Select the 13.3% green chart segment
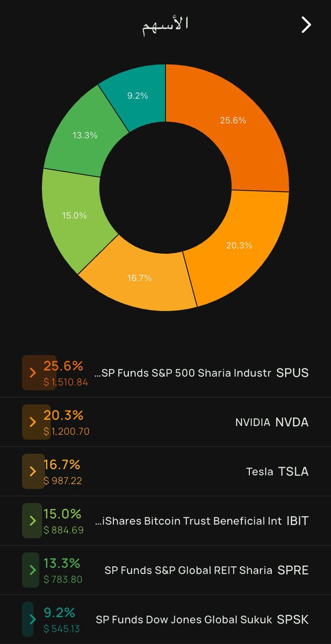331x644 pixels. click(x=85, y=135)
